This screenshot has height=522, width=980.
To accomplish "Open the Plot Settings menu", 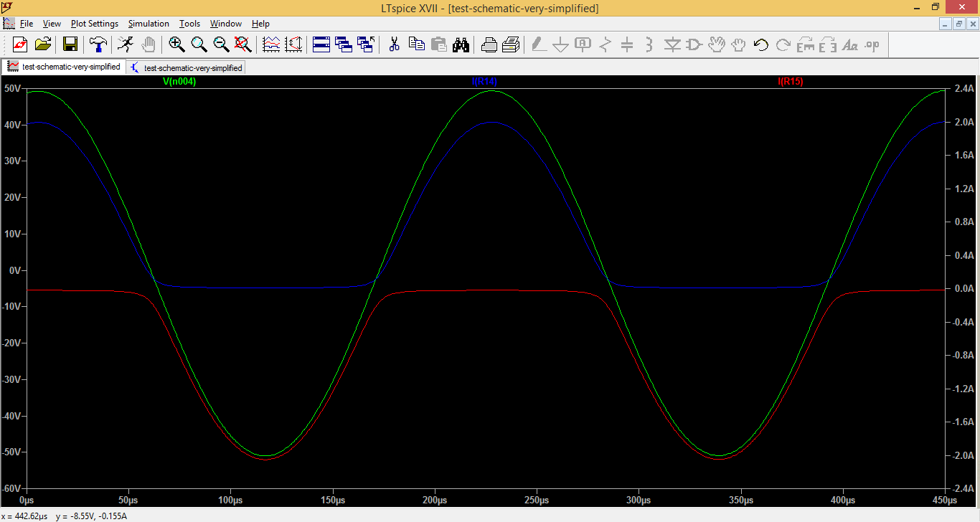I will [95, 24].
